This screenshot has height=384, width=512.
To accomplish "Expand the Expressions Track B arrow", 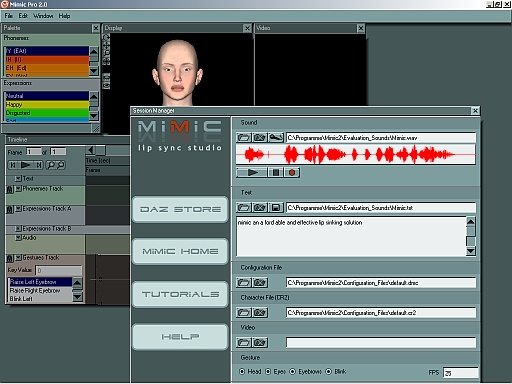I will coord(18,229).
